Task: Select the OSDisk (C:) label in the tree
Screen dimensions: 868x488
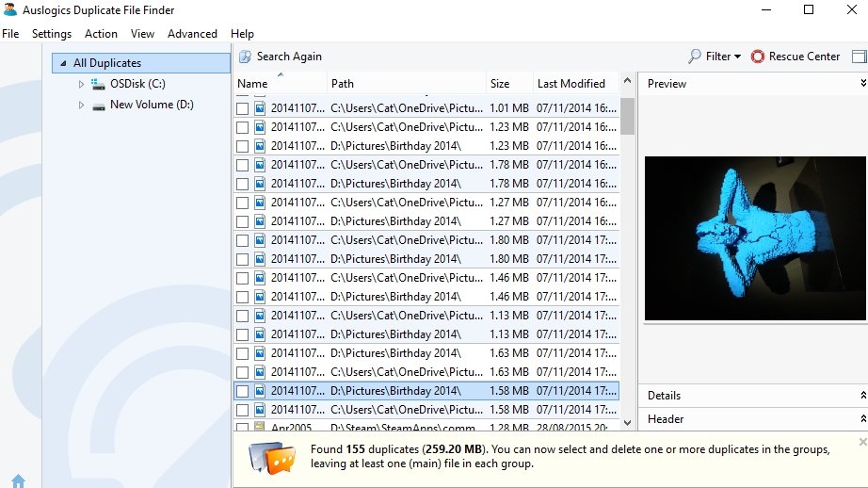Action: (137, 84)
